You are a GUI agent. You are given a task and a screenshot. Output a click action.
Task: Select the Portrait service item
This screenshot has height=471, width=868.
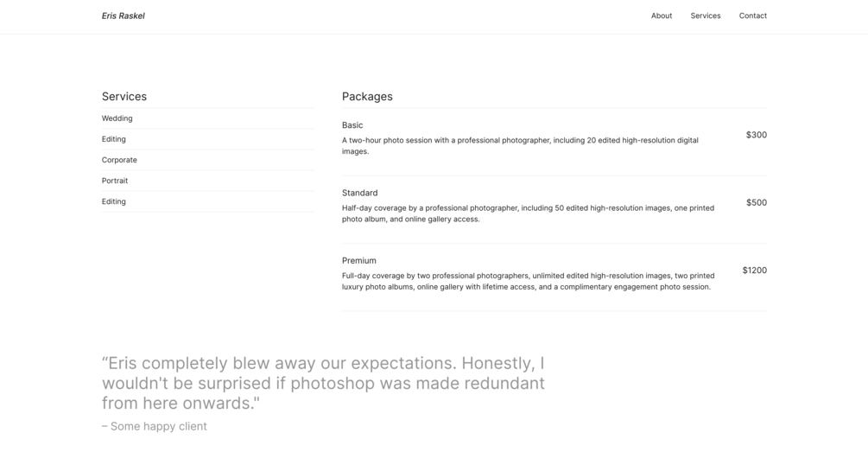click(115, 181)
